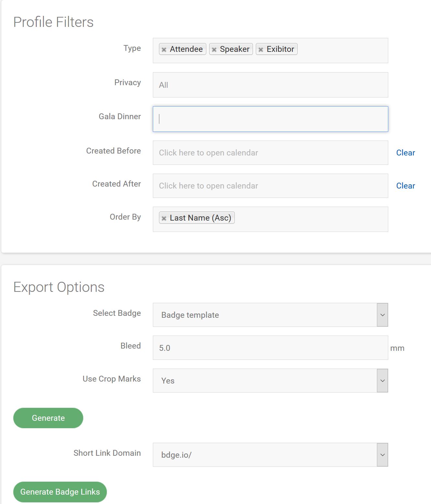This screenshot has height=504, width=431.
Task: Select the Speaker tag label
Action: click(234, 49)
